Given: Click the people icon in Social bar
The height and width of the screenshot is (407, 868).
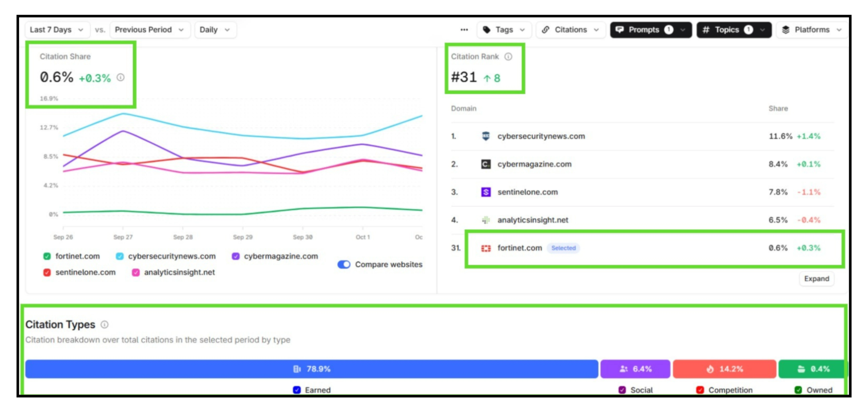Looking at the screenshot, I should tap(624, 369).
